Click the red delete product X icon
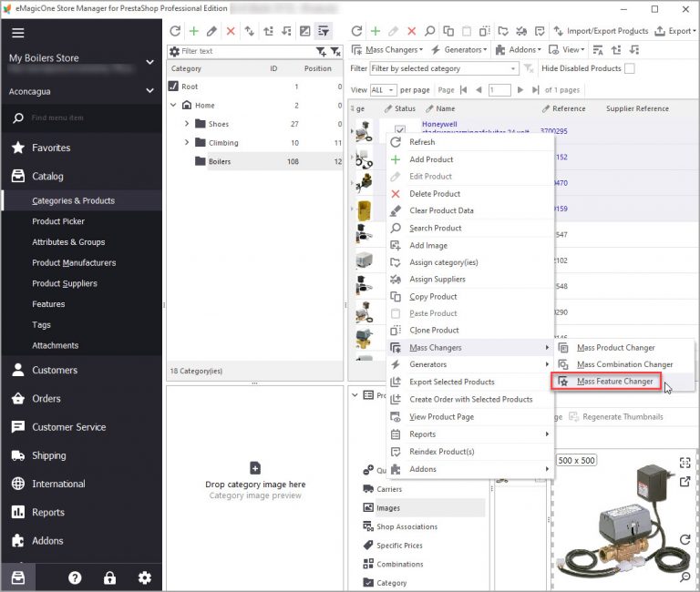 (411, 31)
